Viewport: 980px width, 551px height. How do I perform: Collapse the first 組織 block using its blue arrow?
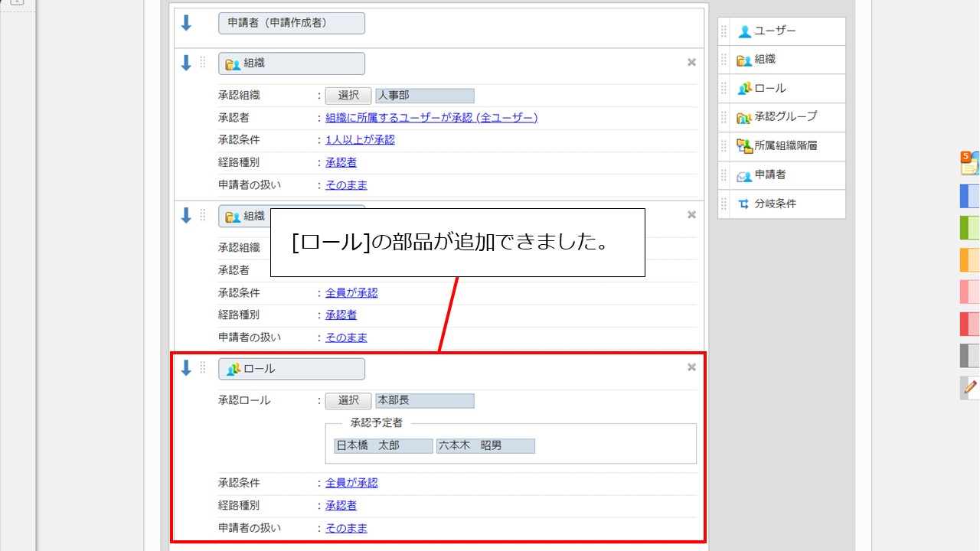[185, 62]
